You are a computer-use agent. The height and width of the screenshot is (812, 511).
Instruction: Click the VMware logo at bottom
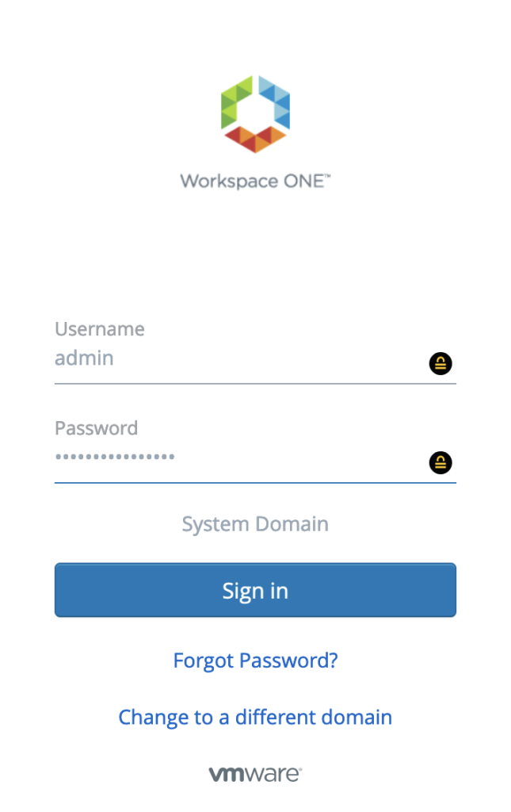(x=255, y=774)
